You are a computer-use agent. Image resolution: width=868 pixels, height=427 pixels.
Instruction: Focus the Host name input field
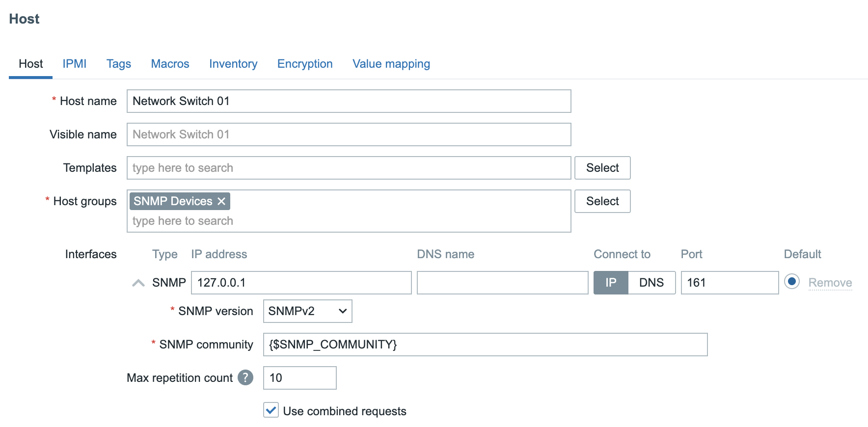pos(349,101)
